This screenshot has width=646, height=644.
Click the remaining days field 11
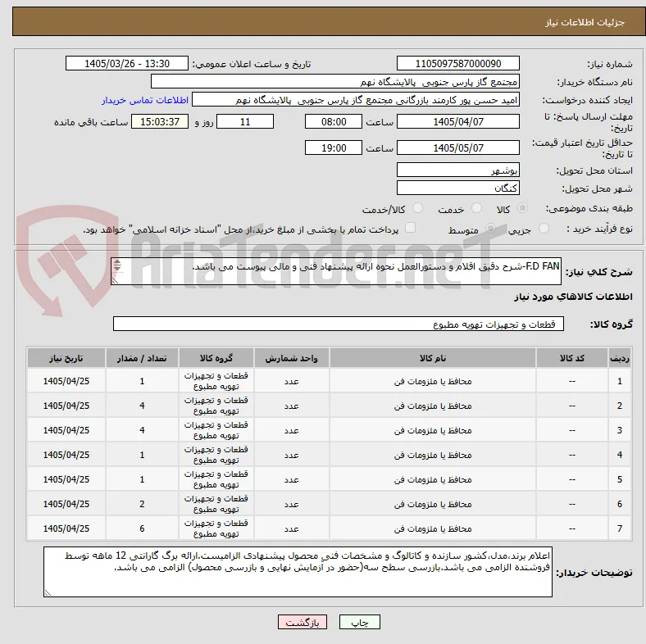[245, 121]
